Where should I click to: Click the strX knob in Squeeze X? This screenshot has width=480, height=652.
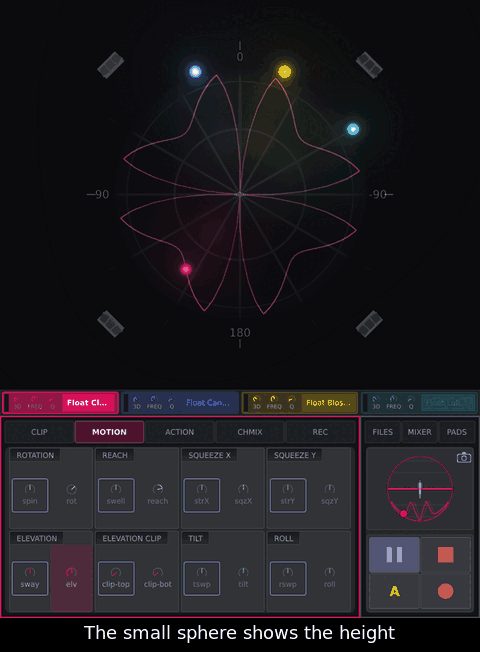(x=202, y=495)
